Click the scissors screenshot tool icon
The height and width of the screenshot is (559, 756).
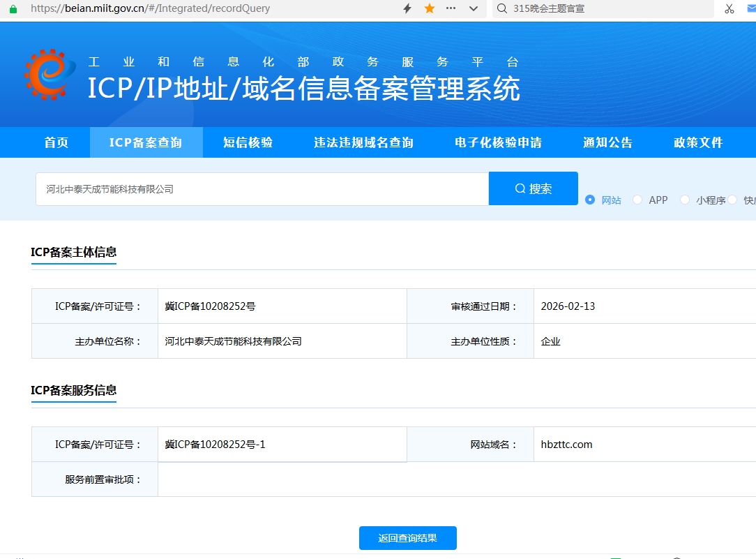[x=729, y=8]
